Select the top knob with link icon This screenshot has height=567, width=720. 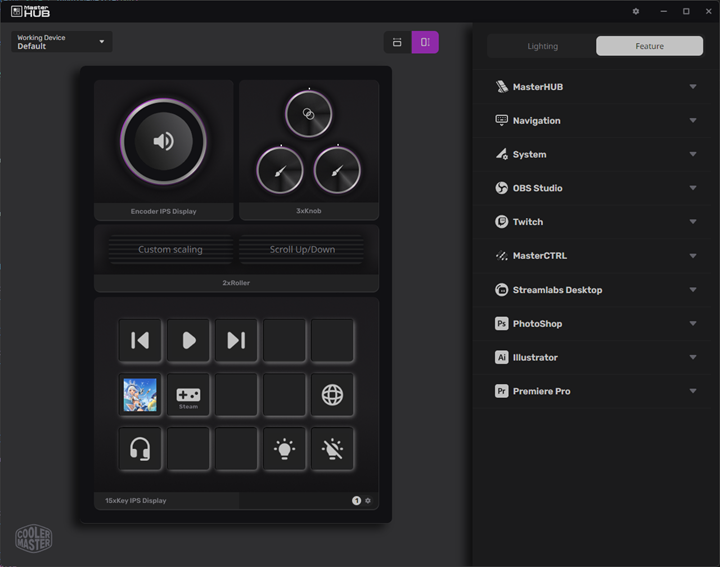(x=308, y=115)
